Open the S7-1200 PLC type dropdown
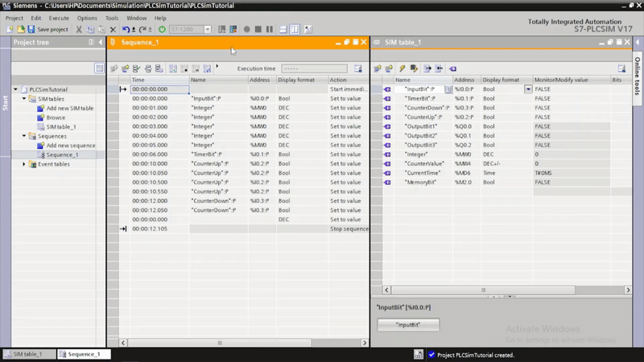Screen dimensions: 644x362 (208, 29)
